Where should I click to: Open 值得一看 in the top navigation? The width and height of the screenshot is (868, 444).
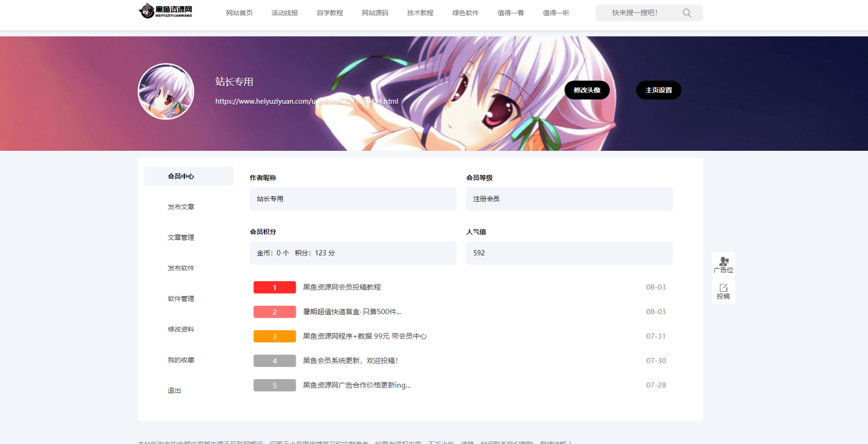(510, 13)
